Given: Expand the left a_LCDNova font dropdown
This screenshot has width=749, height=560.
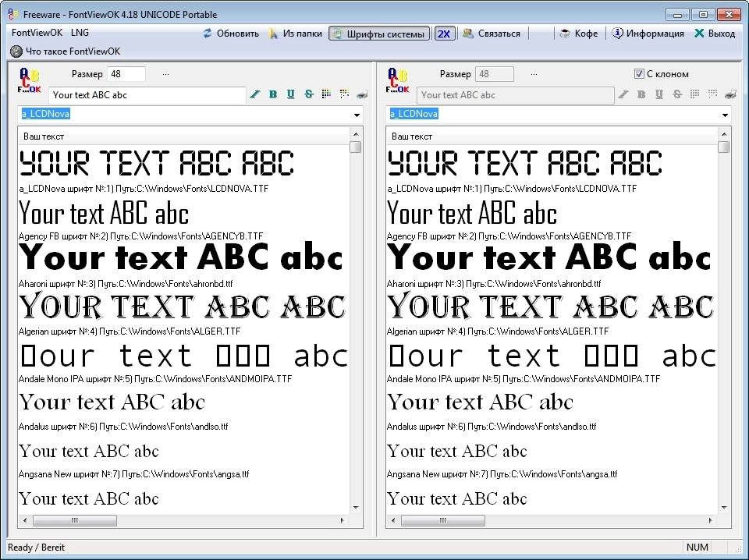Looking at the screenshot, I should point(357,115).
